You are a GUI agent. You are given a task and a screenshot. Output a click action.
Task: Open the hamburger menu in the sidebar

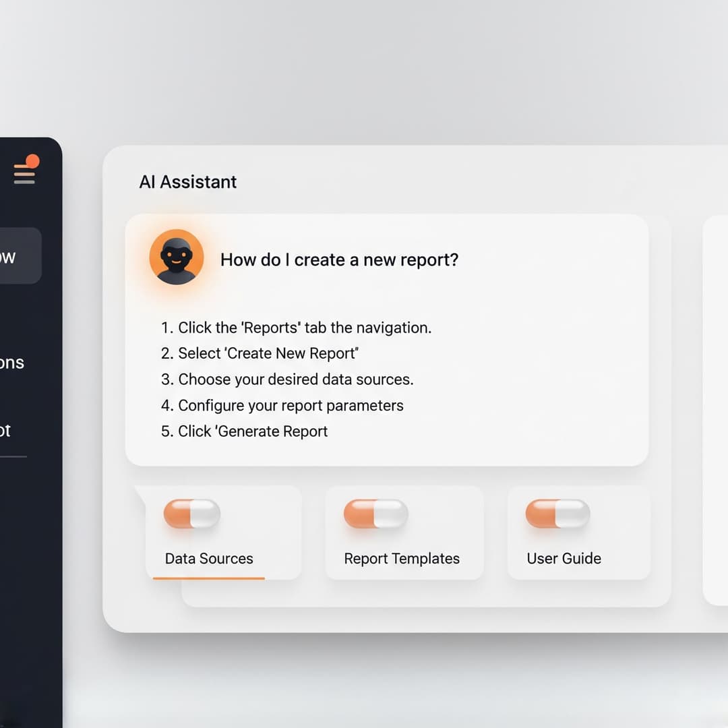click(24, 174)
